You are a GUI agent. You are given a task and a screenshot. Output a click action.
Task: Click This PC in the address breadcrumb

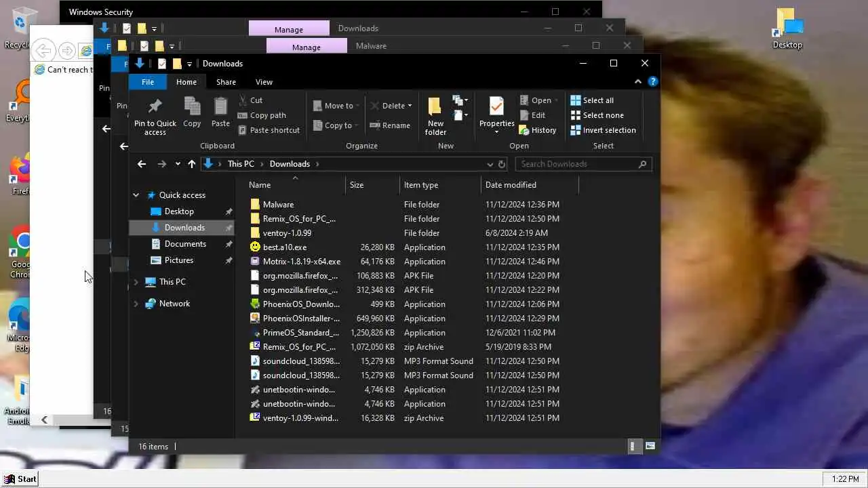point(241,164)
